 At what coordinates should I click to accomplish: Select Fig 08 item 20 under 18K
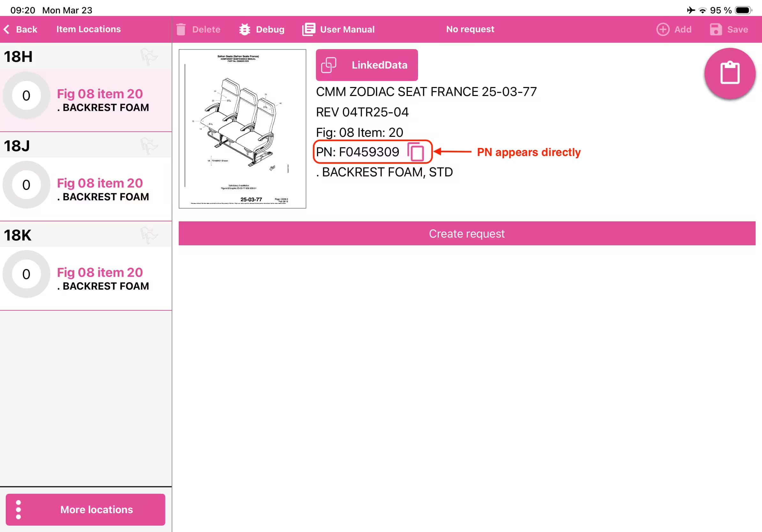[x=100, y=273]
